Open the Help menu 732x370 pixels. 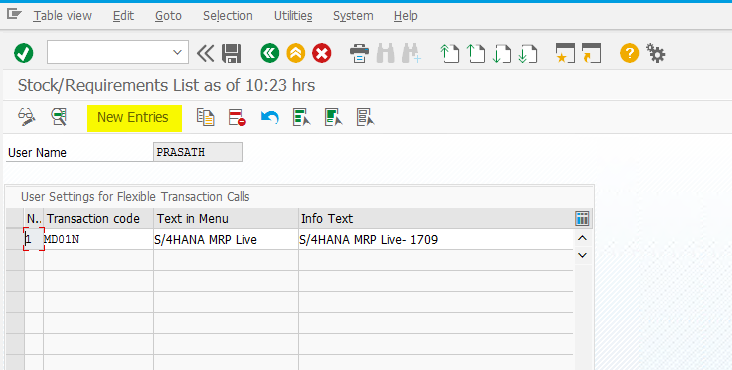pos(405,16)
